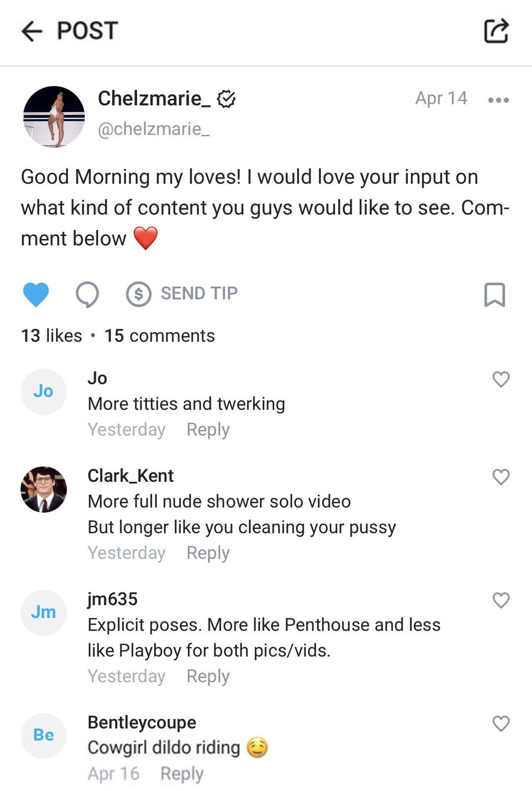Like Jo's comment with heart icon

click(x=500, y=379)
